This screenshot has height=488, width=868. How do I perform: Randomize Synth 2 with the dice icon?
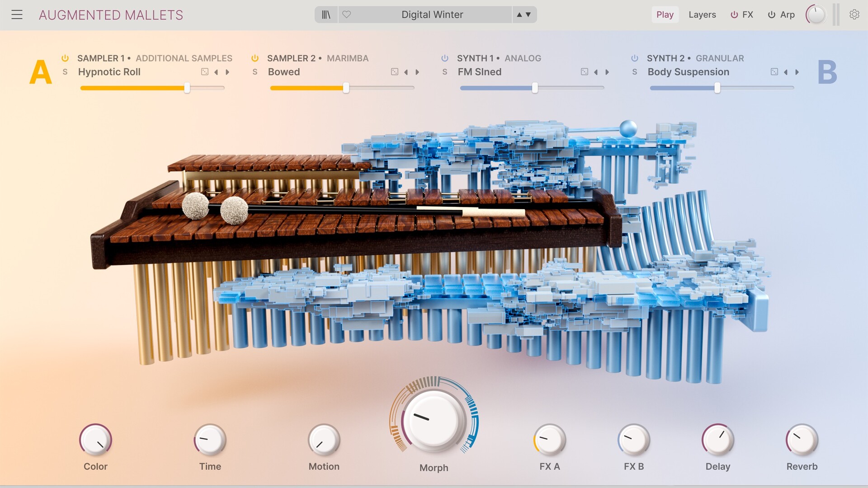point(774,72)
